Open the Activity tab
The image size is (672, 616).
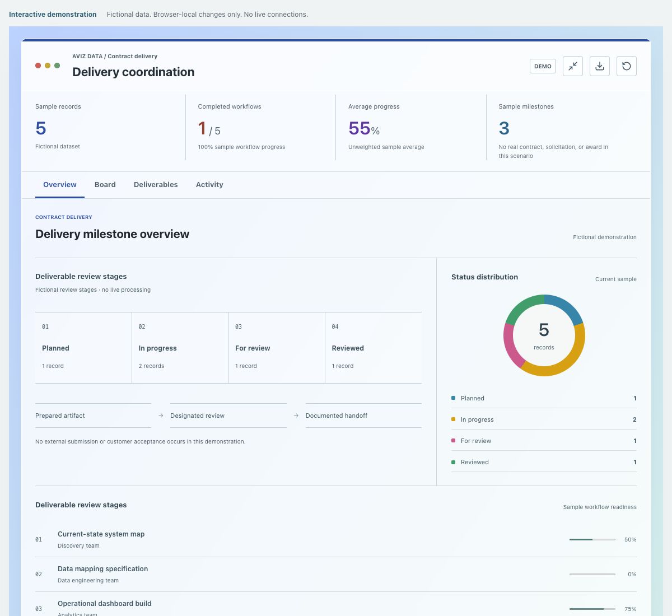209,185
